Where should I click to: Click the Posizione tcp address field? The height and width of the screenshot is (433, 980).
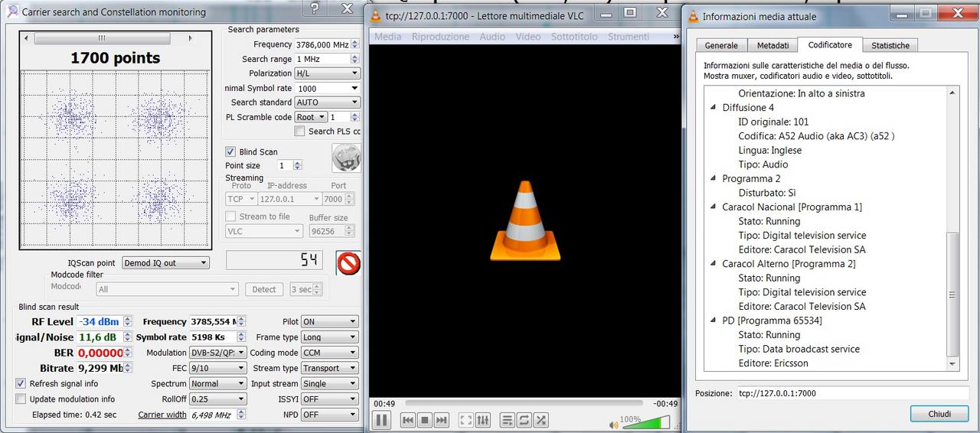click(853, 393)
